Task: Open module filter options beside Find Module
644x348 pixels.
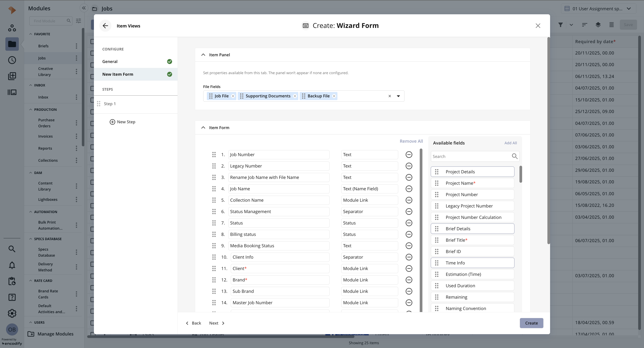Action: (x=78, y=21)
